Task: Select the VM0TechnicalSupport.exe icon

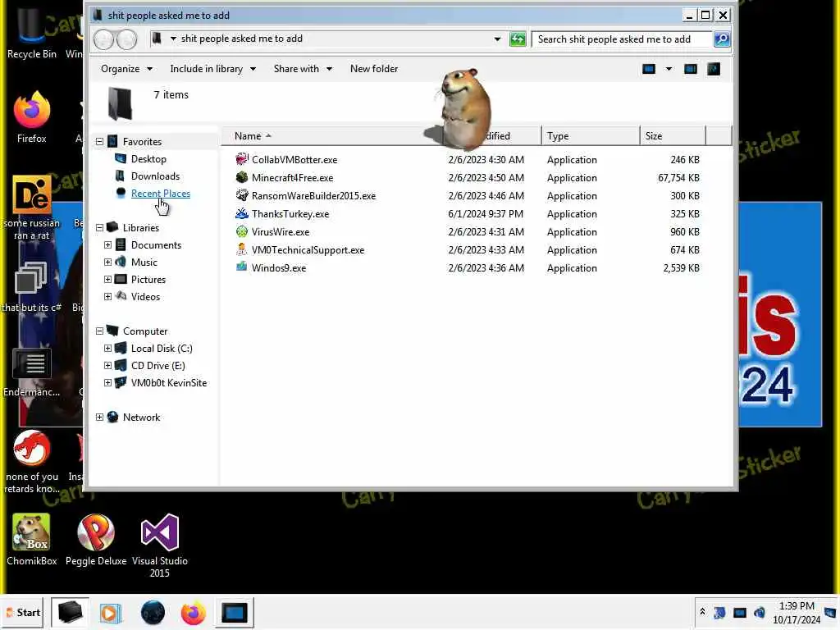Action: [x=242, y=249]
